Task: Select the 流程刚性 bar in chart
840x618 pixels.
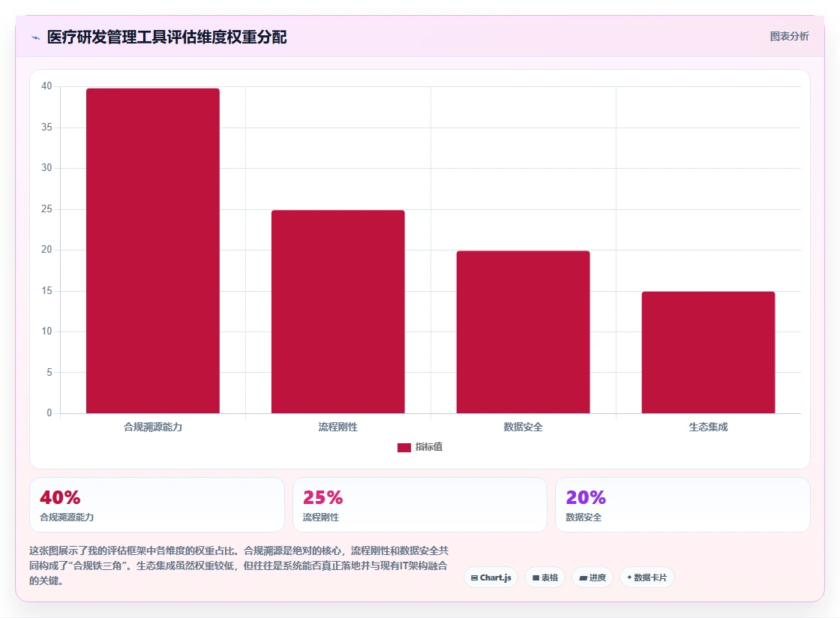Action: [x=338, y=312]
